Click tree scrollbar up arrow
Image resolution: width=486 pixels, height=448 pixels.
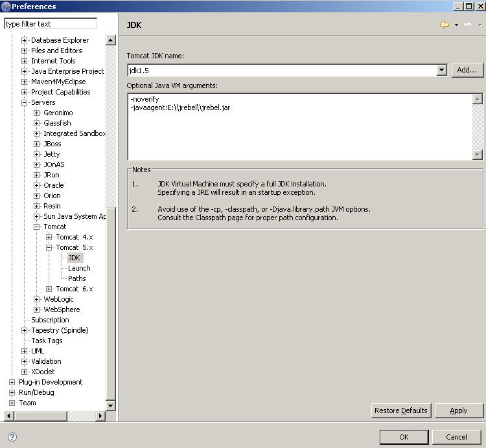pos(111,40)
